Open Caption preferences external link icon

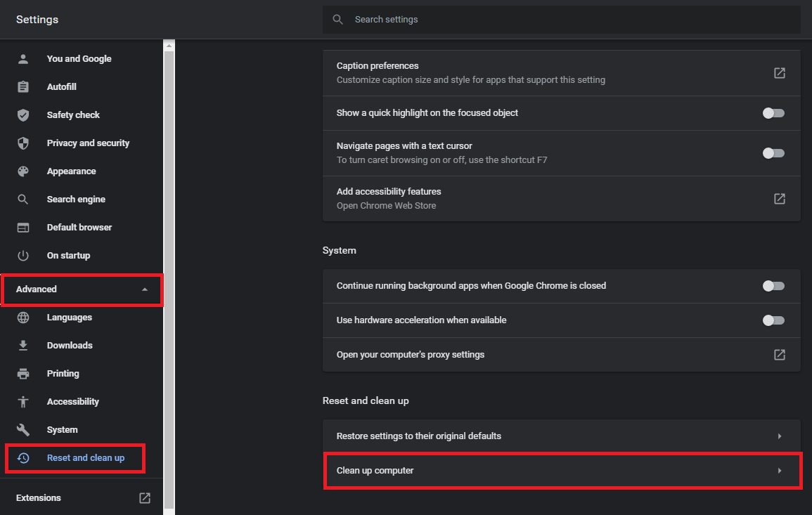pos(779,73)
